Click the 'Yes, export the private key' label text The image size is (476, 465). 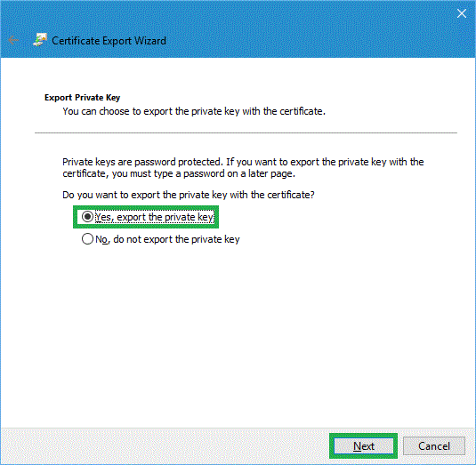coord(155,217)
